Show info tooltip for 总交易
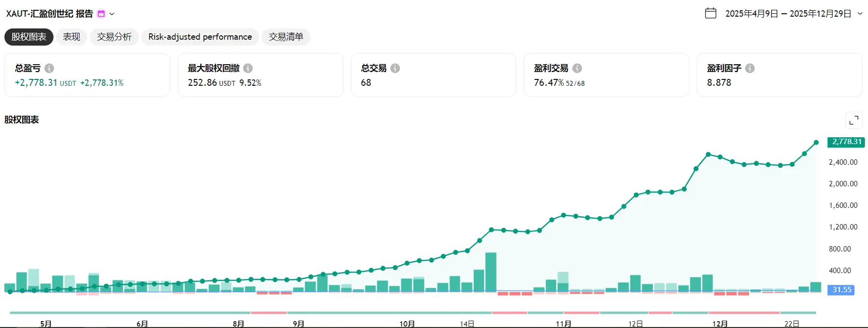The image size is (868, 328). pyautogui.click(x=395, y=68)
